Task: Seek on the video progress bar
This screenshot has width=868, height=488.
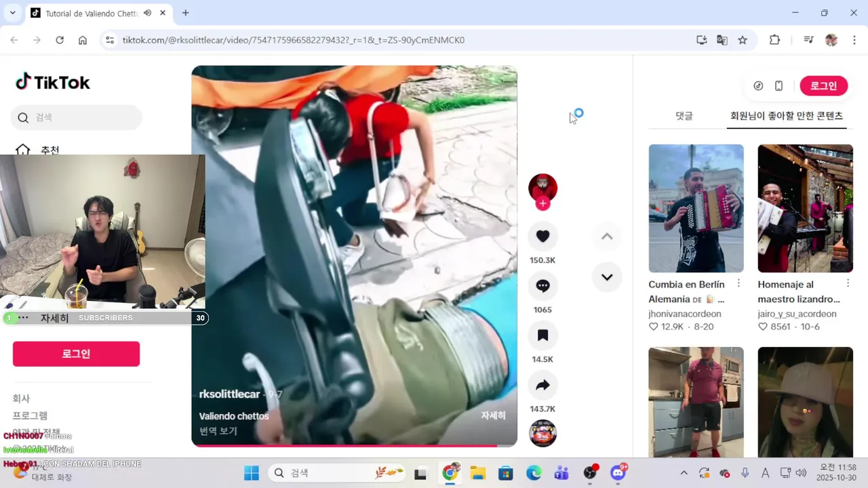Action: pos(354,445)
